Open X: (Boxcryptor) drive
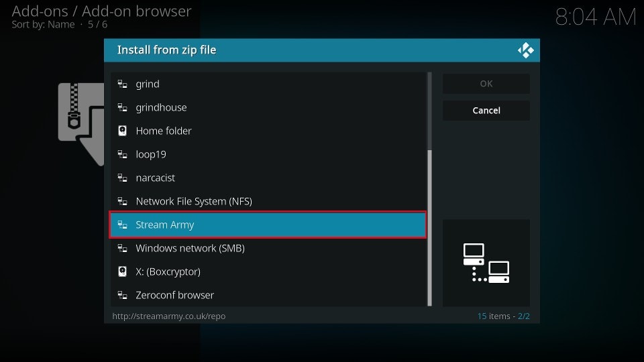Image resolution: width=644 pixels, height=362 pixels. point(268,271)
